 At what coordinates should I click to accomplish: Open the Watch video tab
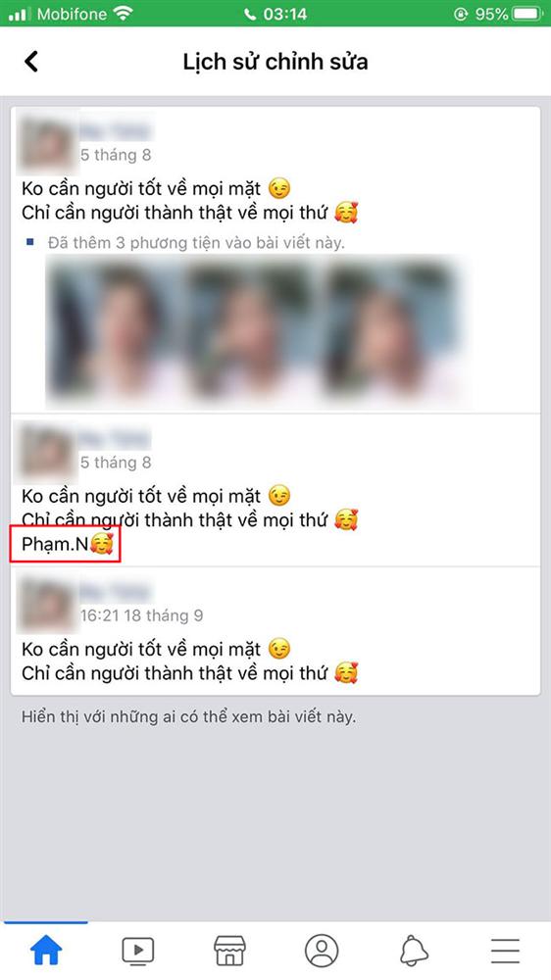click(138, 951)
